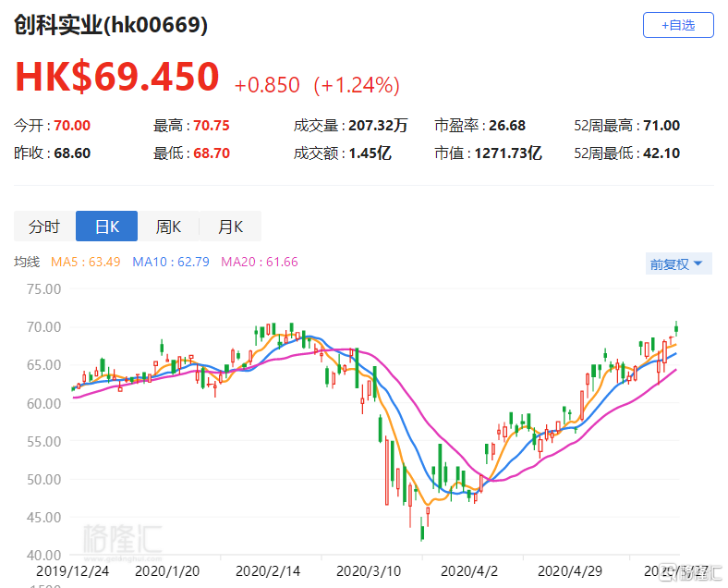Click the 2020/1/20 date axis label
This screenshot has height=588, width=728.
(x=167, y=570)
